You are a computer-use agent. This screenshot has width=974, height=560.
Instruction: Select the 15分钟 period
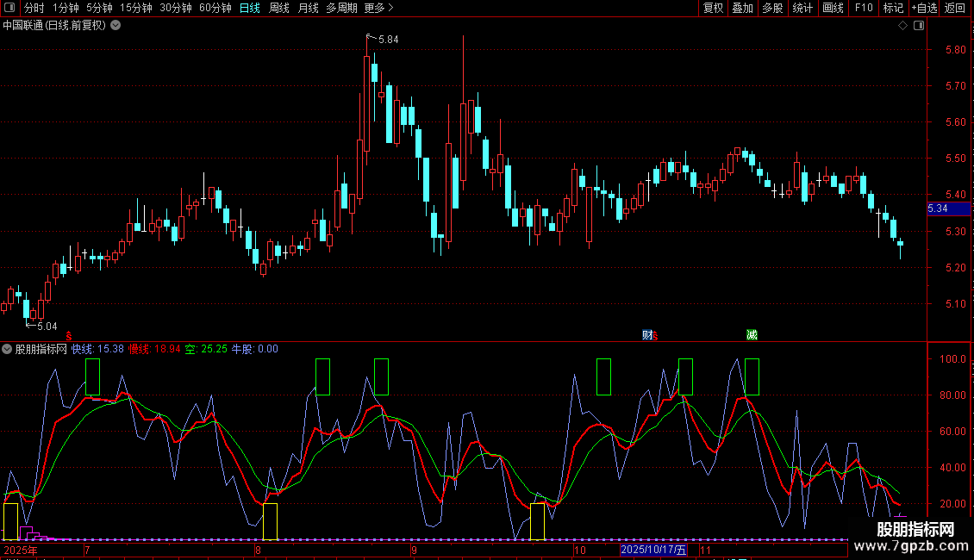point(135,8)
